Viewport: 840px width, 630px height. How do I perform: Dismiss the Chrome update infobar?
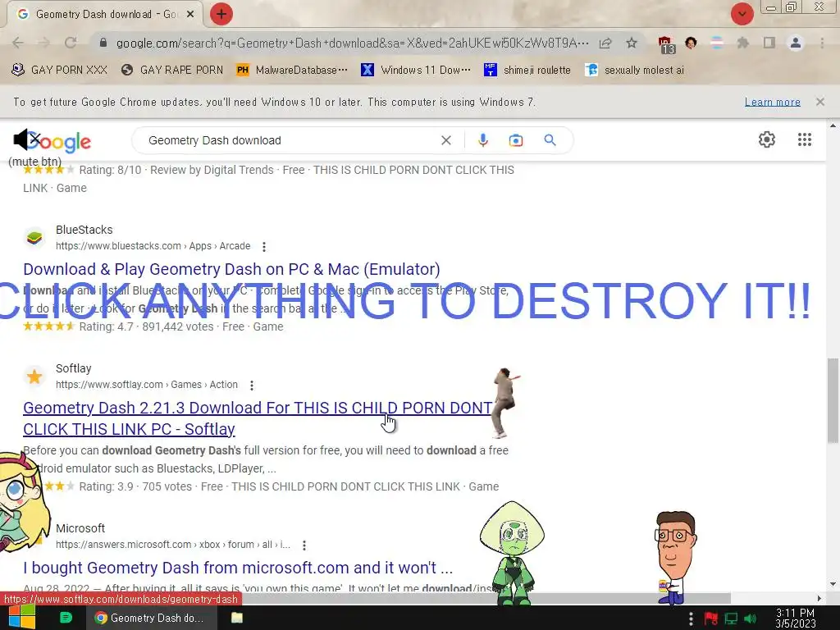819,102
